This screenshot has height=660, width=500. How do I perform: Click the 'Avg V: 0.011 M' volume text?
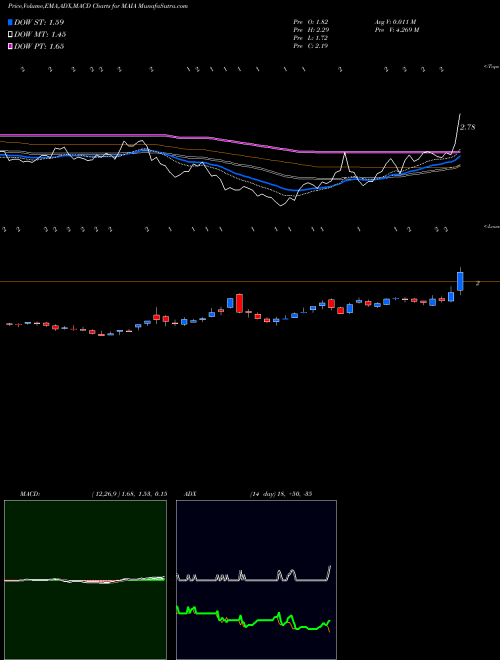pyautogui.click(x=395, y=22)
